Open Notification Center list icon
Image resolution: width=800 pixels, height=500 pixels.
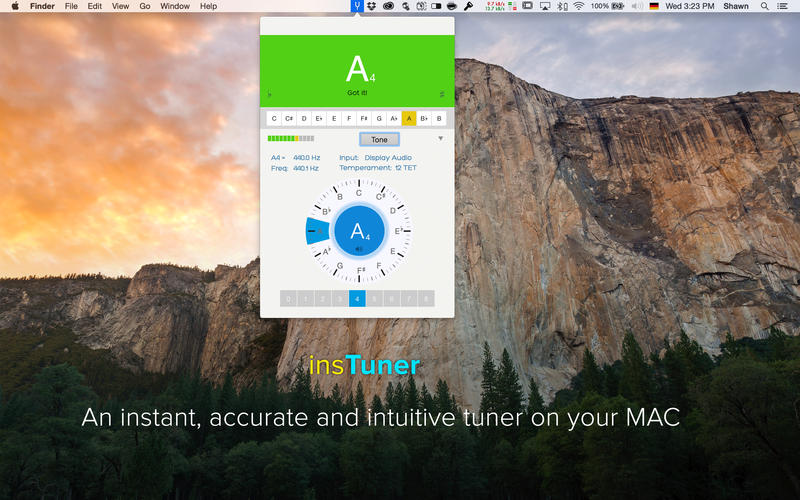click(782, 6)
